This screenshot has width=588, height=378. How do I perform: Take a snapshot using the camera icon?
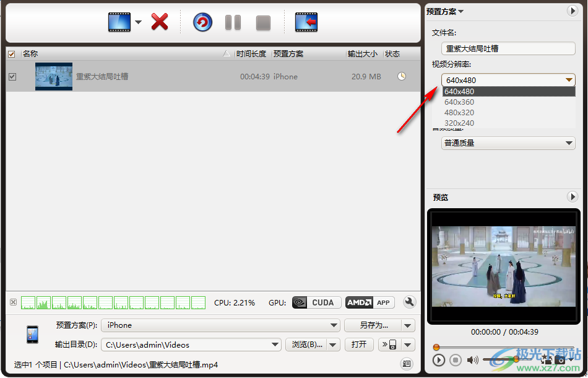tap(561, 359)
